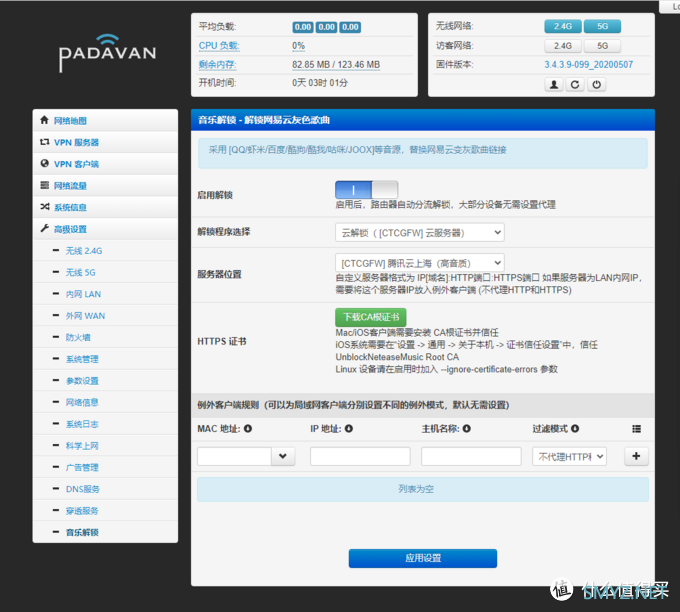Screen dimensions: 680x612
Task: Click the 82.85 MB / 123.46 MB value
Action: click(x=336, y=65)
